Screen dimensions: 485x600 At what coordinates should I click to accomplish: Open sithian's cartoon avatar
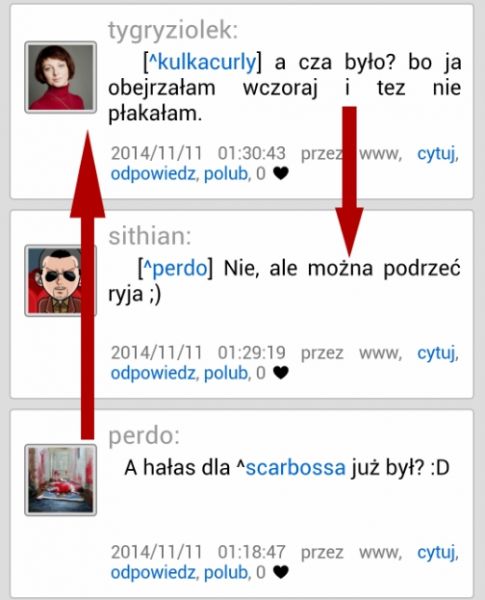pos(60,281)
